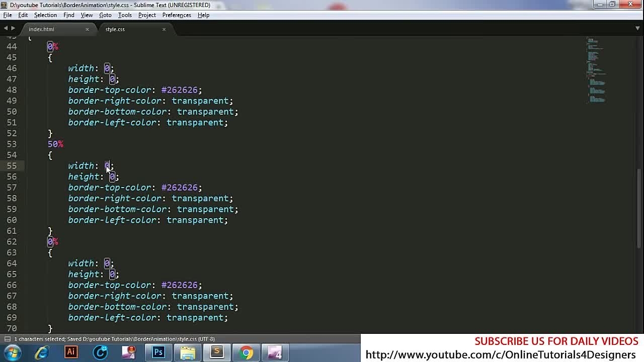The image size is (644, 362).
Task: Open the View menu
Action: pyautogui.click(x=87, y=15)
